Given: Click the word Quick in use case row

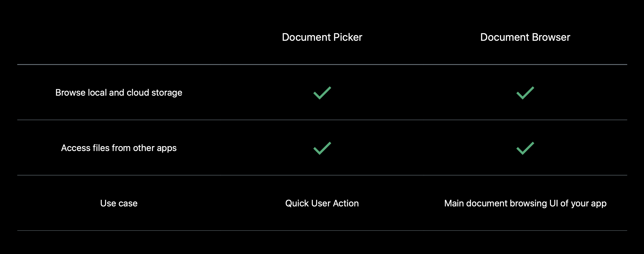Looking at the screenshot, I should 297,203.
